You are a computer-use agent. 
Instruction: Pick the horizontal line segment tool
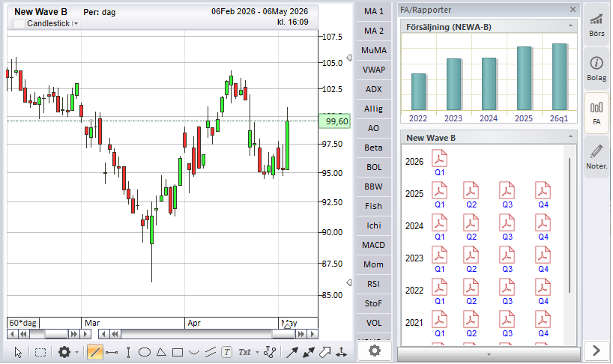[112, 352]
